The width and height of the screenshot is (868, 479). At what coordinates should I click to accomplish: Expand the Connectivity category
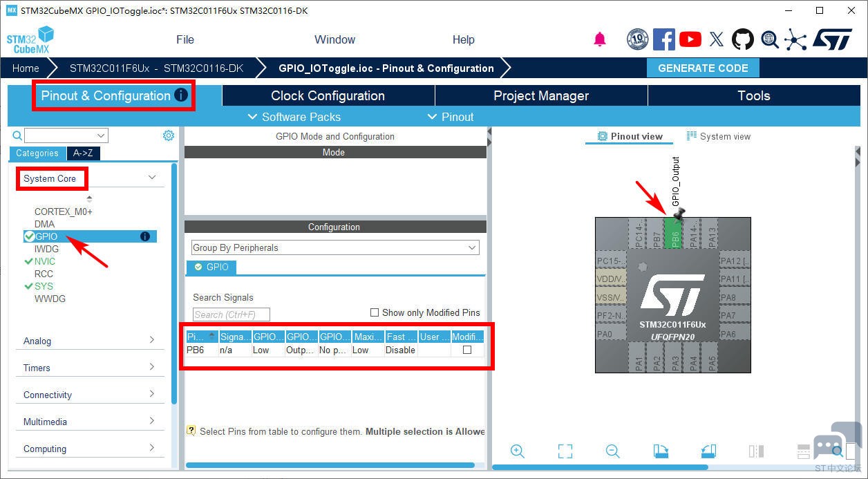[152, 394]
